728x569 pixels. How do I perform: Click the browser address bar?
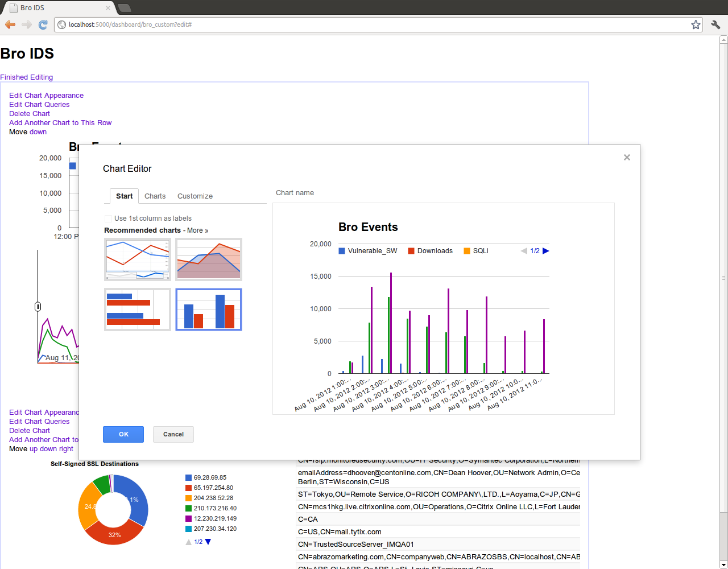227,24
